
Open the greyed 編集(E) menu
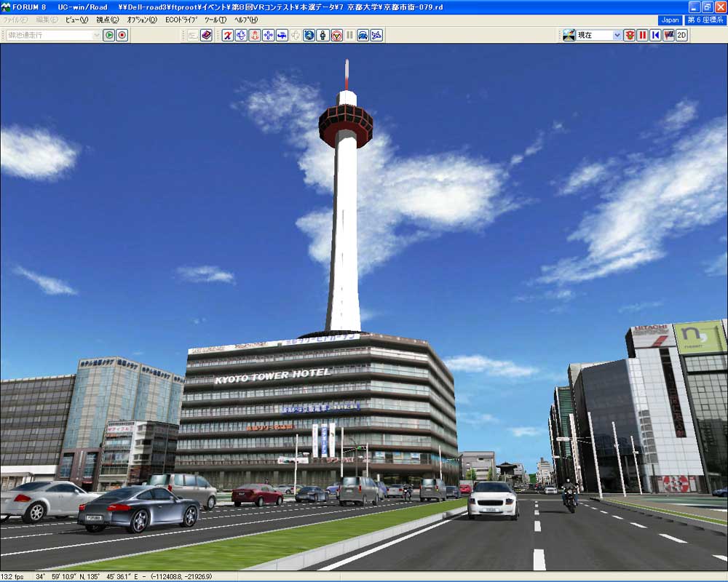(x=47, y=20)
